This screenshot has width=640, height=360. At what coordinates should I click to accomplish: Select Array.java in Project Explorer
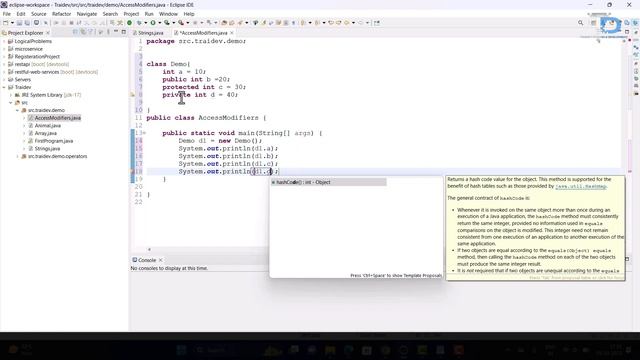(x=46, y=133)
